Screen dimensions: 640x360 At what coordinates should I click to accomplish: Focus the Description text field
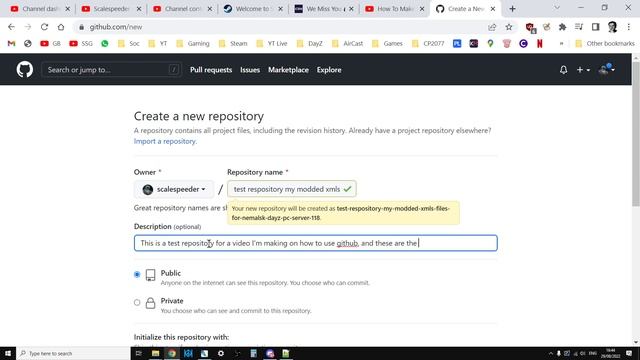tap(316, 243)
